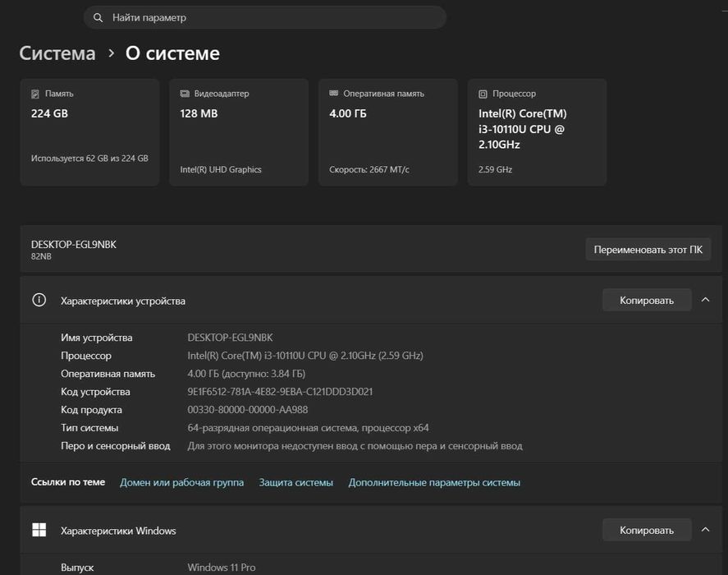The height and width of the screenshot is (575, 728).
Task: Open Защита системы link
Action: [296, 482]
